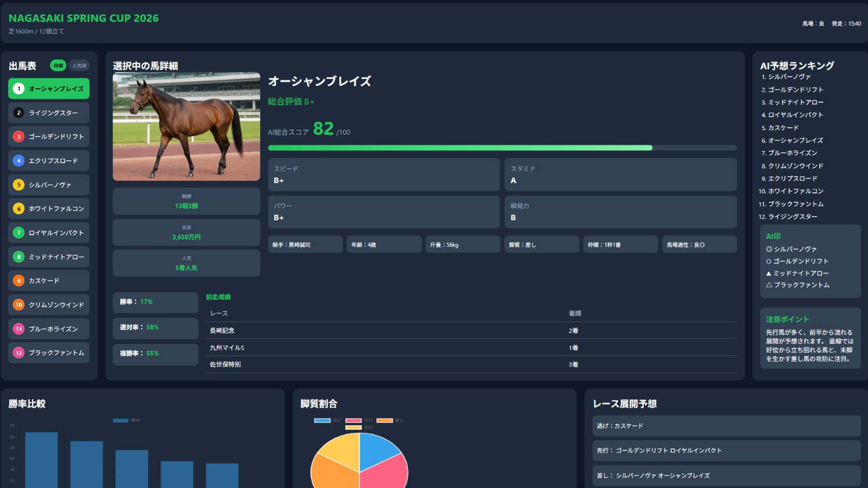
Task: Click the yellow number 6 gate badge
Action: coord(19,209)
